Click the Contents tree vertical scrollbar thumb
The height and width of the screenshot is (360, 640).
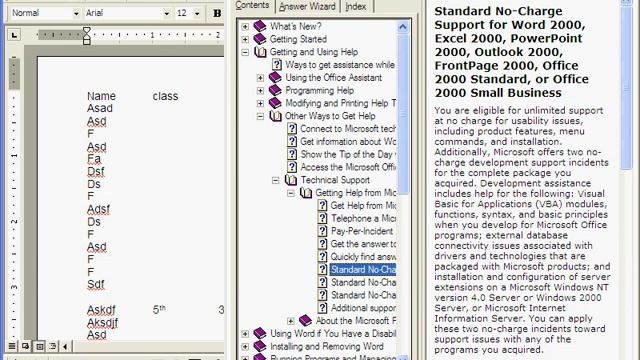click(x=402, y=114)
